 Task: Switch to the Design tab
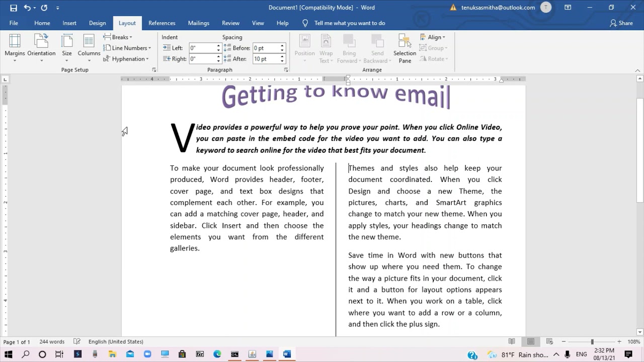click(98, 23)
